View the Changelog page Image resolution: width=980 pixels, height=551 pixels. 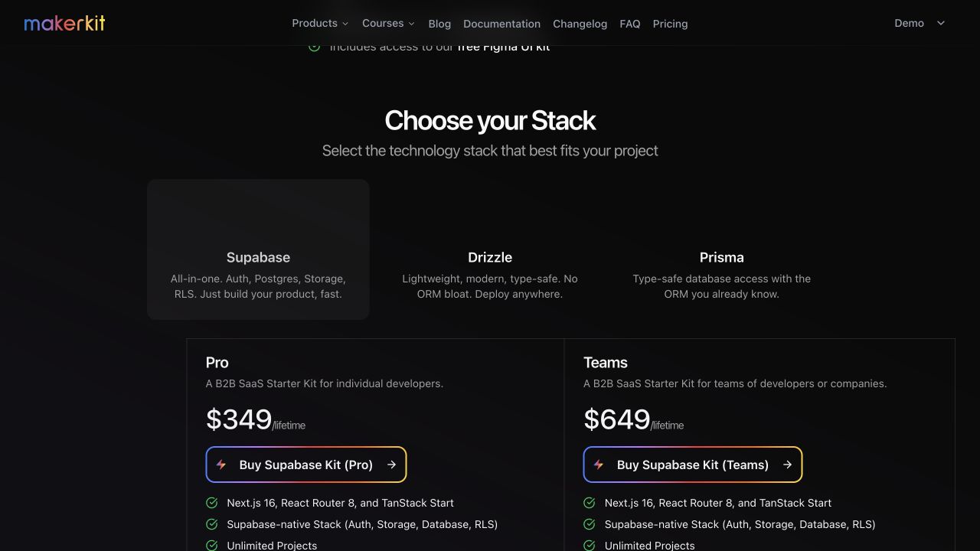[x=580, y=24]
